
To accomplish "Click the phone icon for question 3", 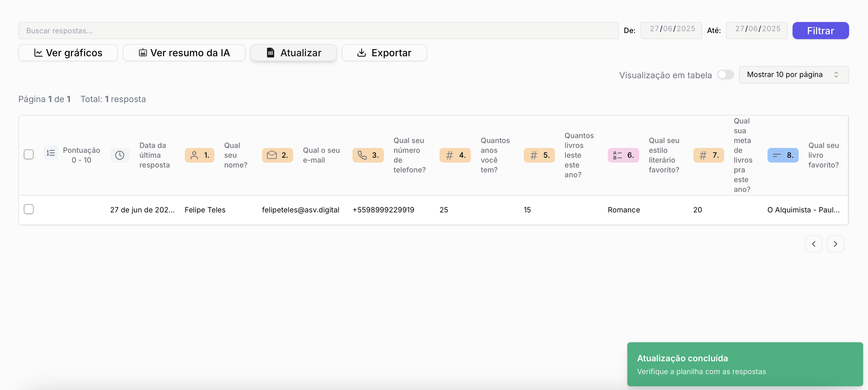I will click(362, 155).
